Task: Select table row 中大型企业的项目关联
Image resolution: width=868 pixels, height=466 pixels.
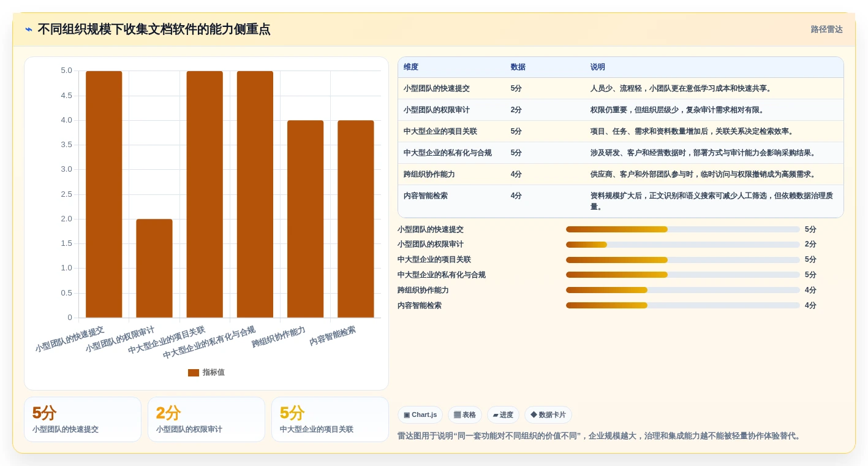Action: tap(621, 131)
